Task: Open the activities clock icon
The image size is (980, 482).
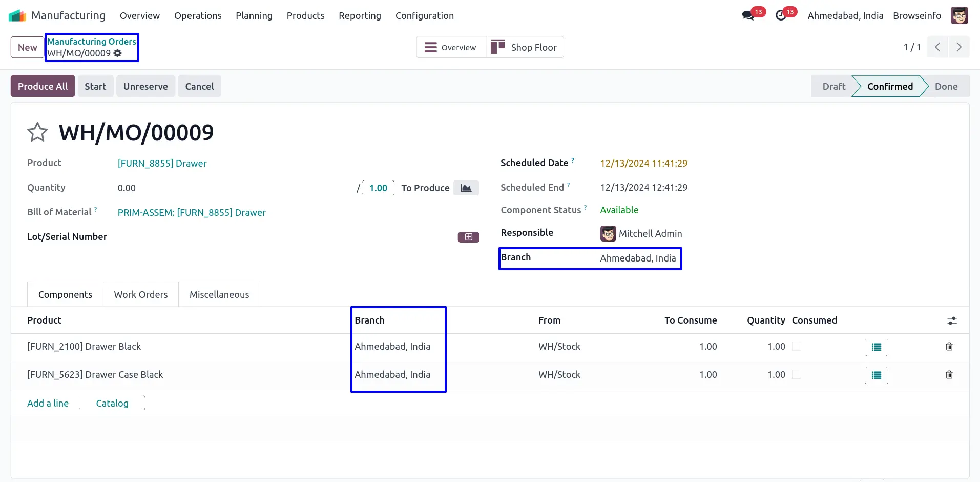Action: click(781, 15)
